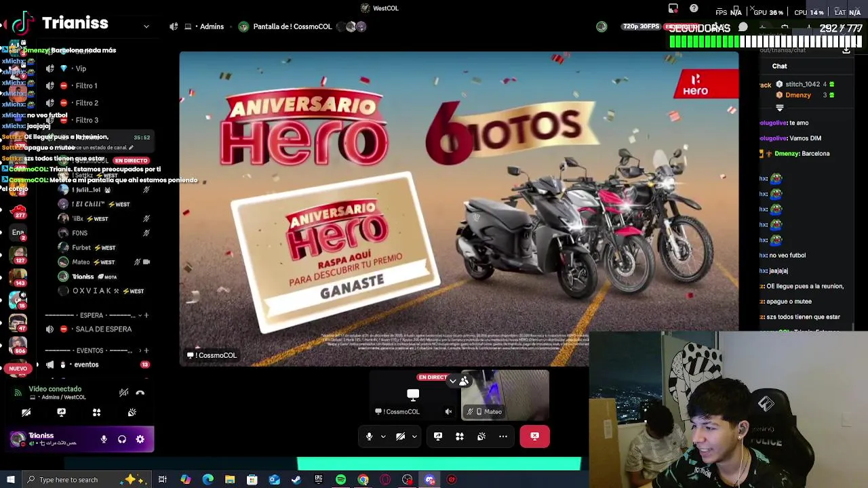This screenshot has width=868, height=488.
Task: Click the taskbar search box
Action: pyautogui.click(x=87, y=480)
